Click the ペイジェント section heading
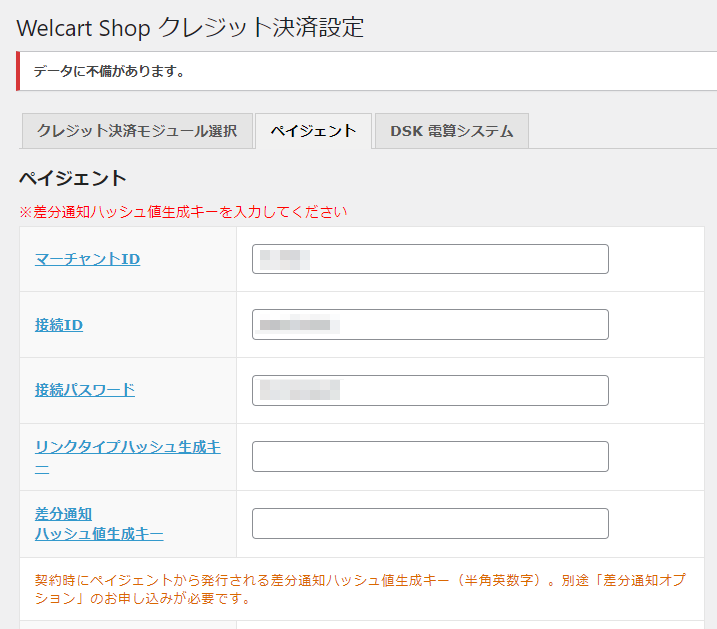 [x=73, y=178]
